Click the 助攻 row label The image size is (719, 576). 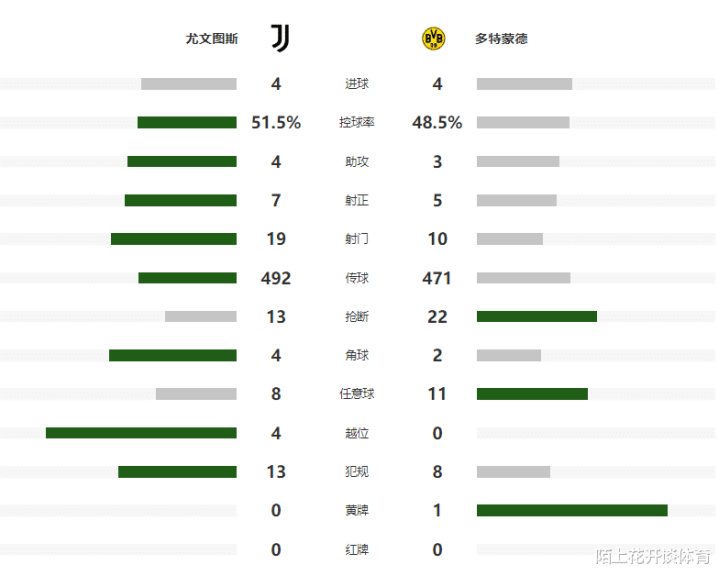(x=357, y=162)
